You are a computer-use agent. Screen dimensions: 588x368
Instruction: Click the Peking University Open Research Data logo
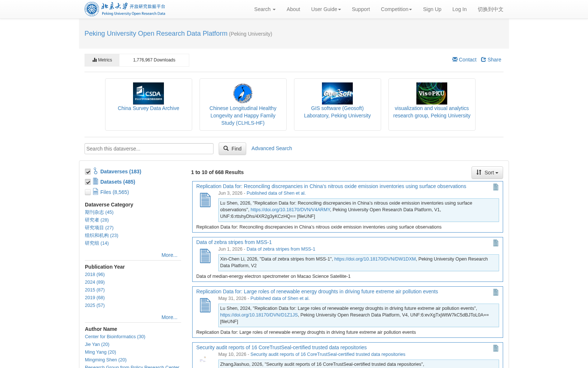125,9
